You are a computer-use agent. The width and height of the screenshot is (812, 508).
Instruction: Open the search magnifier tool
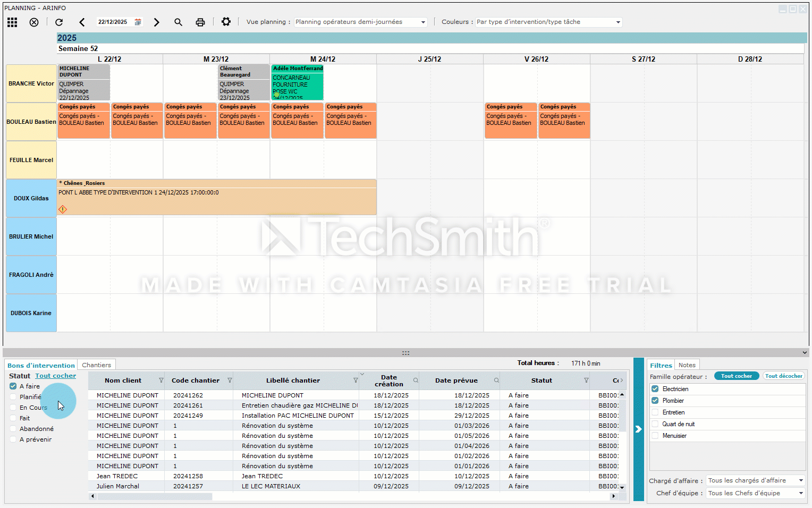(178, 22)
